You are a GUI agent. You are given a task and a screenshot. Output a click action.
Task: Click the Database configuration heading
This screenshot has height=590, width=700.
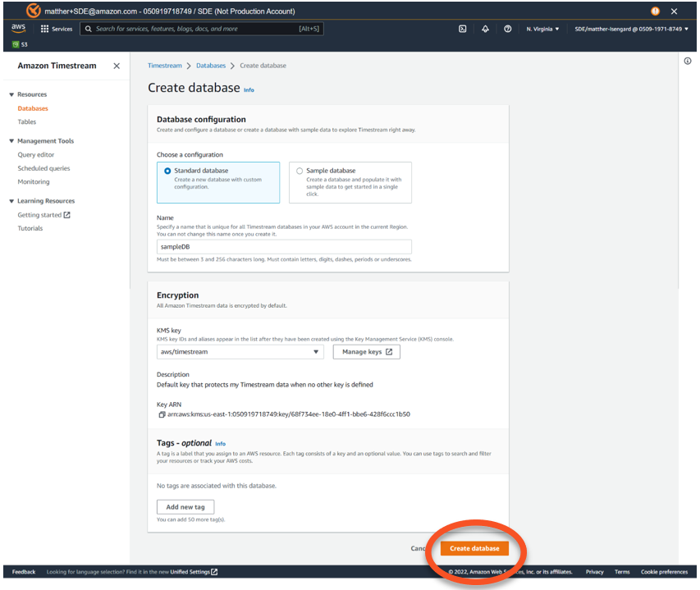point(201,119)
